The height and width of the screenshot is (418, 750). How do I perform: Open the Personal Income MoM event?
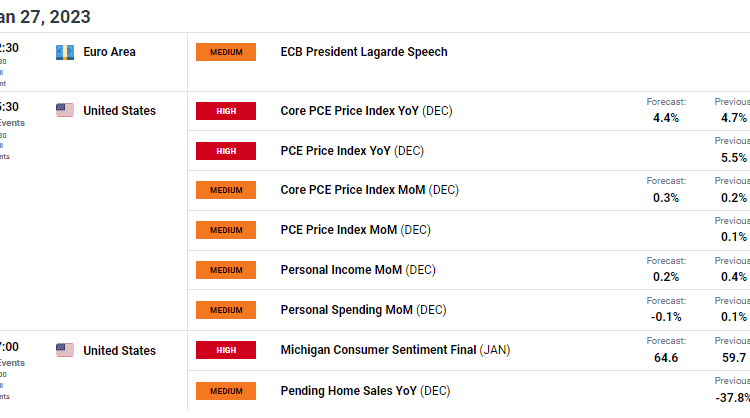358,270
